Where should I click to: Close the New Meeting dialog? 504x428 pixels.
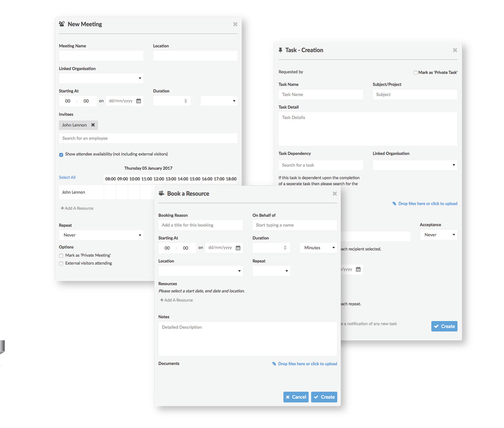[x=235, y=24]
